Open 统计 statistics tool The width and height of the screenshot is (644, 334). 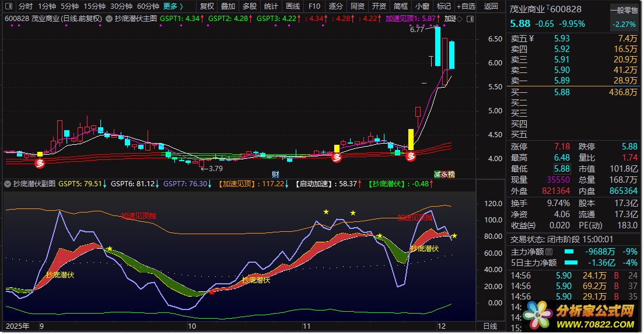[271, 6]
